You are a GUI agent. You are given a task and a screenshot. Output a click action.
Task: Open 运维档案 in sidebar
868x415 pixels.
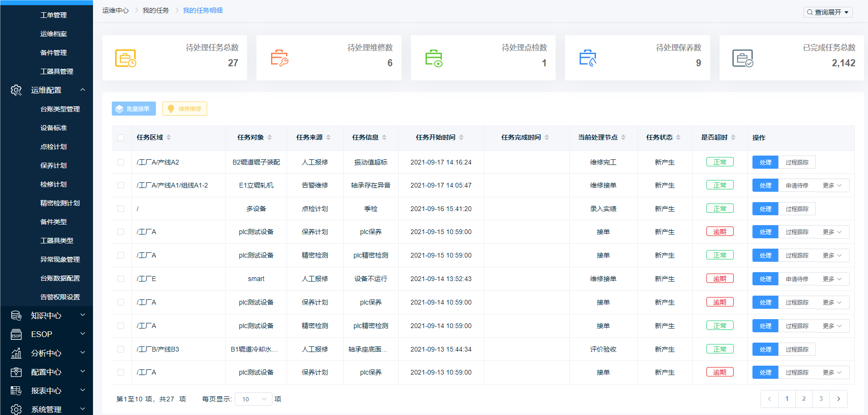[x=54, y=34]
